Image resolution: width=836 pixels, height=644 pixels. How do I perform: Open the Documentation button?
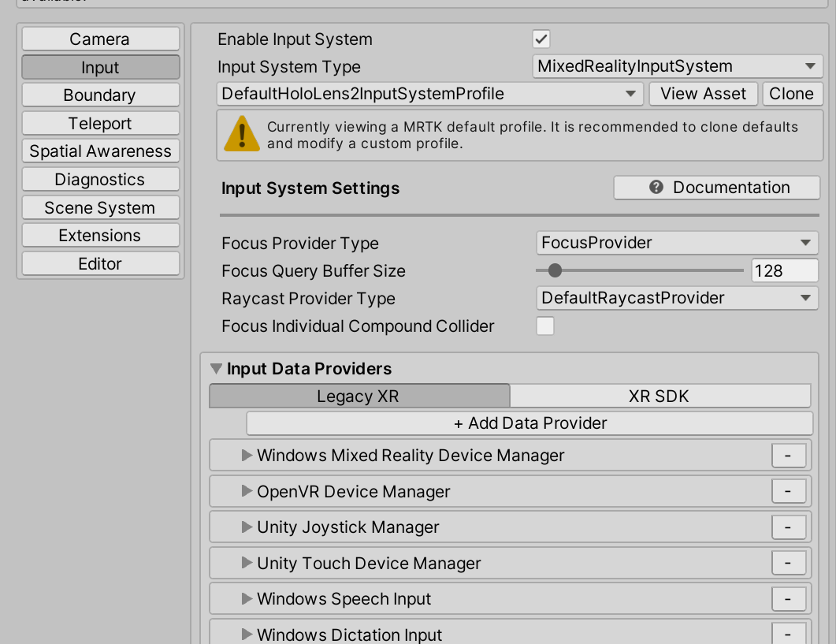(716, 188)
